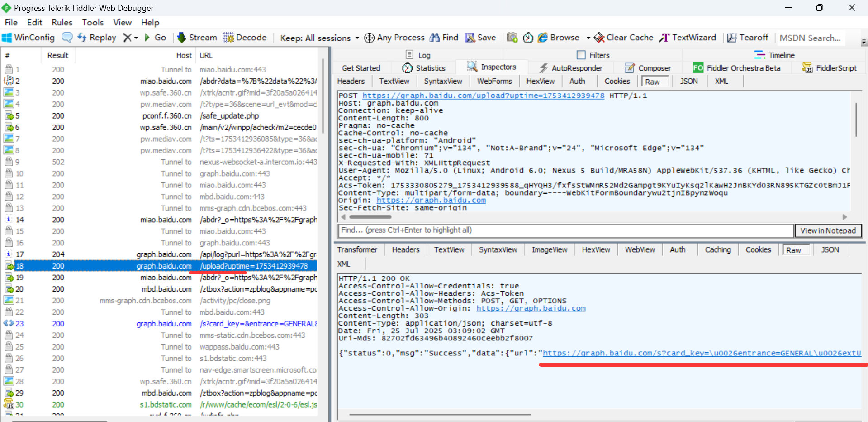This screenshot has width=868, height=422.
Task: Open Find sessions tool
Action: [444, 38]
